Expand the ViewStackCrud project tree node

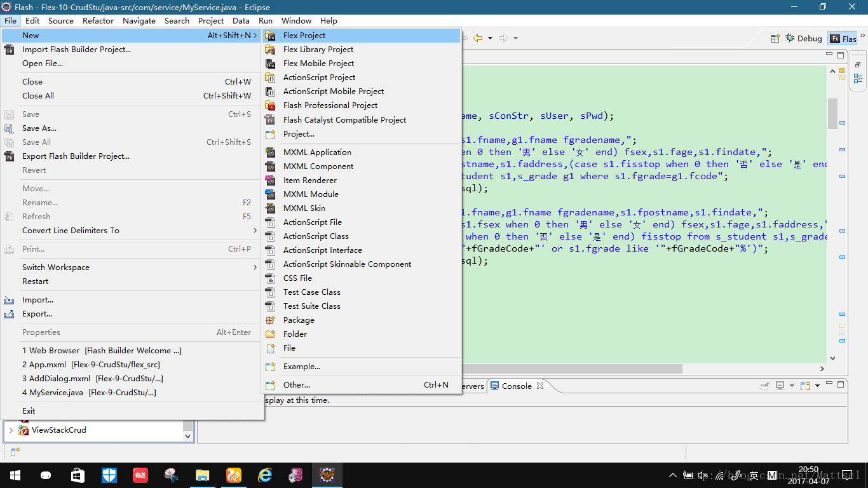pyautogui.click(x=11, y=430)
